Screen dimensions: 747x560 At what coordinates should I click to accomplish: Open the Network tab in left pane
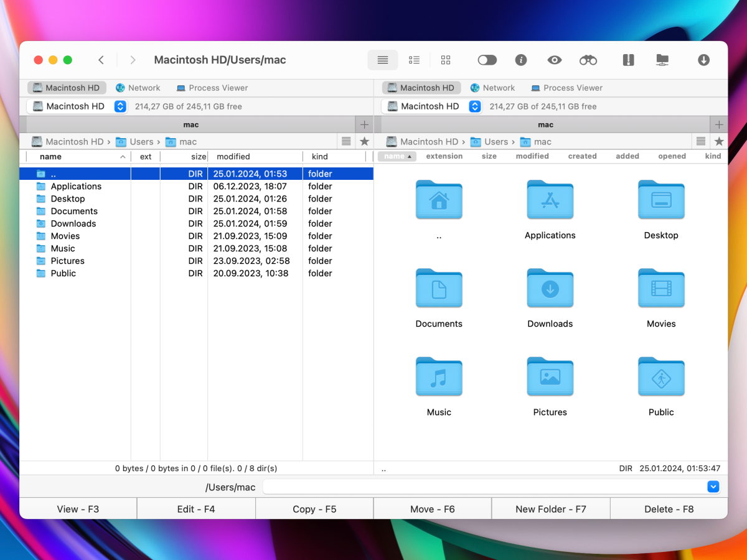click(x=138, y=88)
